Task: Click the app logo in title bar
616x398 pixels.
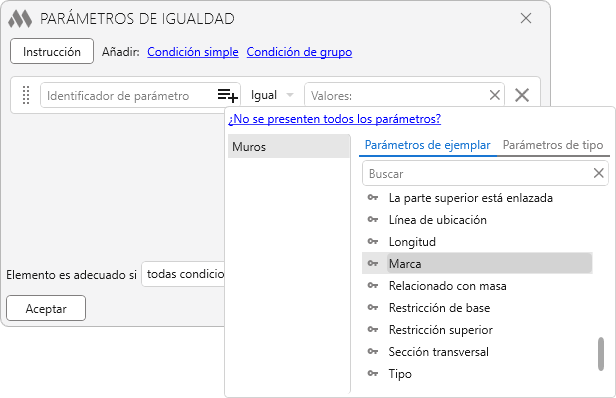Action: [20, 19]
